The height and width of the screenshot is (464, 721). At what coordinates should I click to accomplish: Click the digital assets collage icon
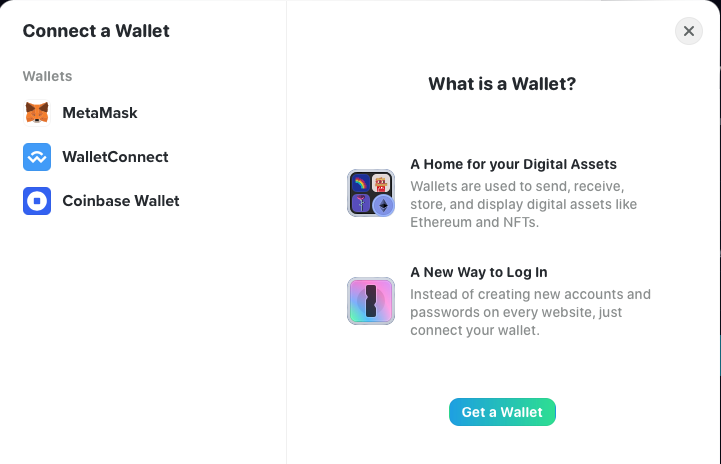point(371,193)
